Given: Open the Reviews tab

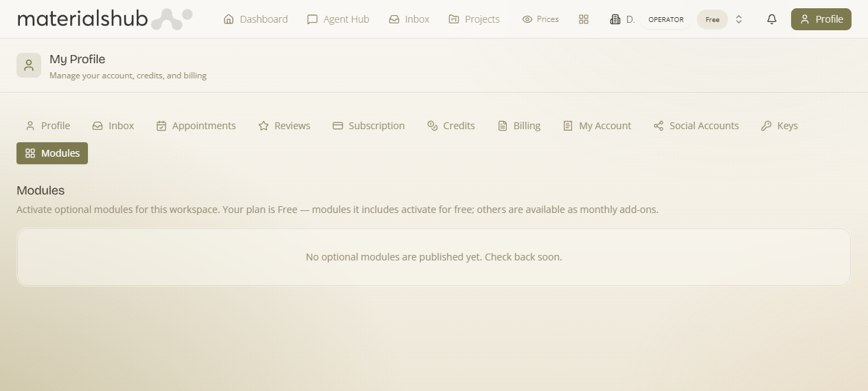Looking at the screenshot, I should point(284,126).
